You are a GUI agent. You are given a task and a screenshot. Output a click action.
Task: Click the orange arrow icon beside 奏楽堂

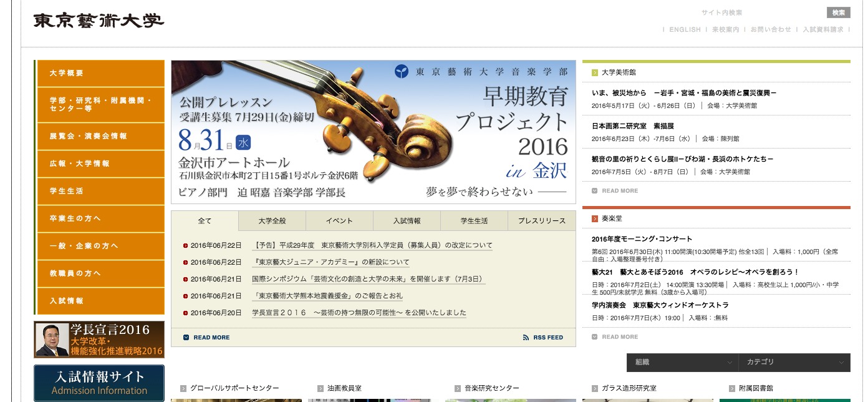click(595, 218)
